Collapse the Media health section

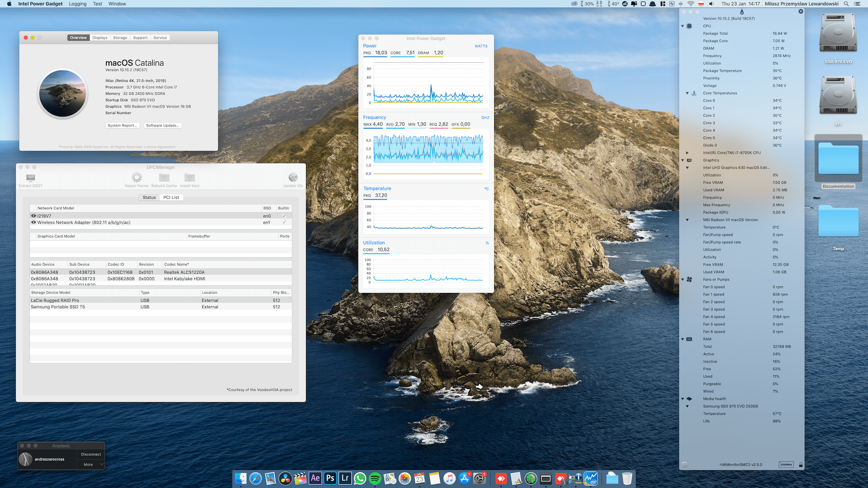[x=683, y=399]
